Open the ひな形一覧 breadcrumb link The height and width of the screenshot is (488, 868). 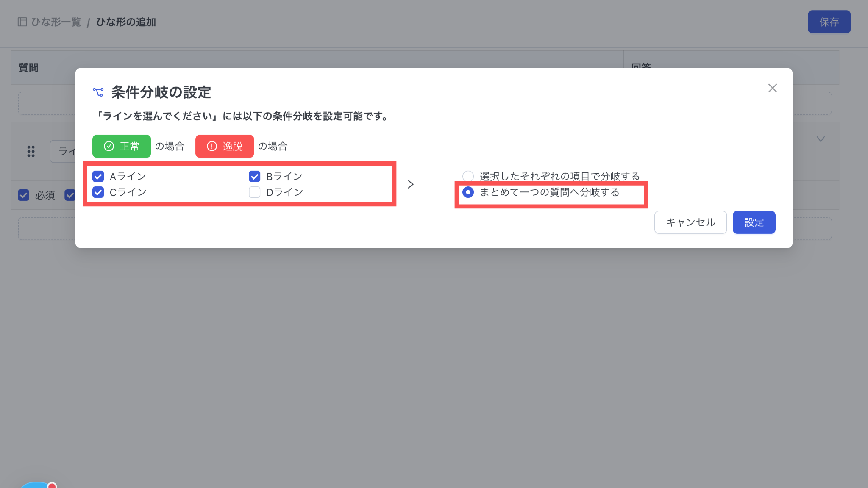click(x=56, y=22)
